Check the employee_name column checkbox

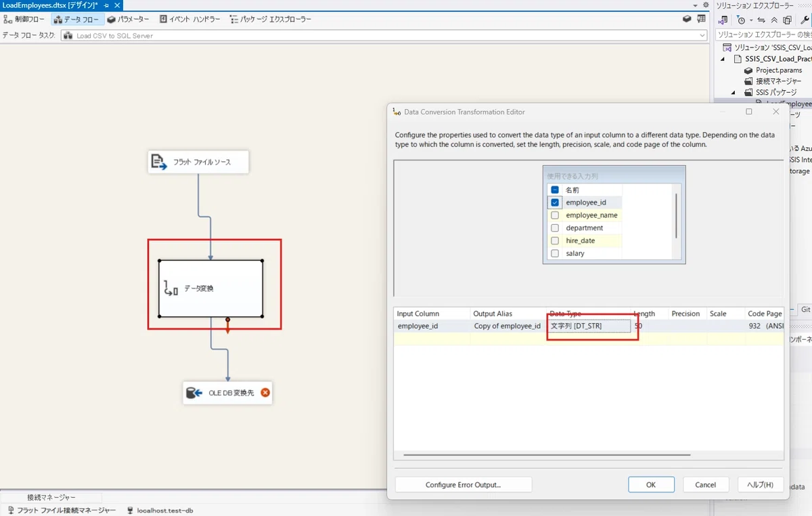click(x=555, y=215)
